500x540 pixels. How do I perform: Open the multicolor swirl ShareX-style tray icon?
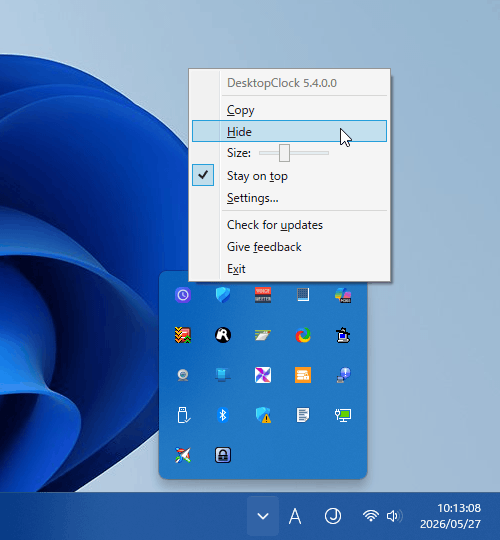[x=303, y=335]
